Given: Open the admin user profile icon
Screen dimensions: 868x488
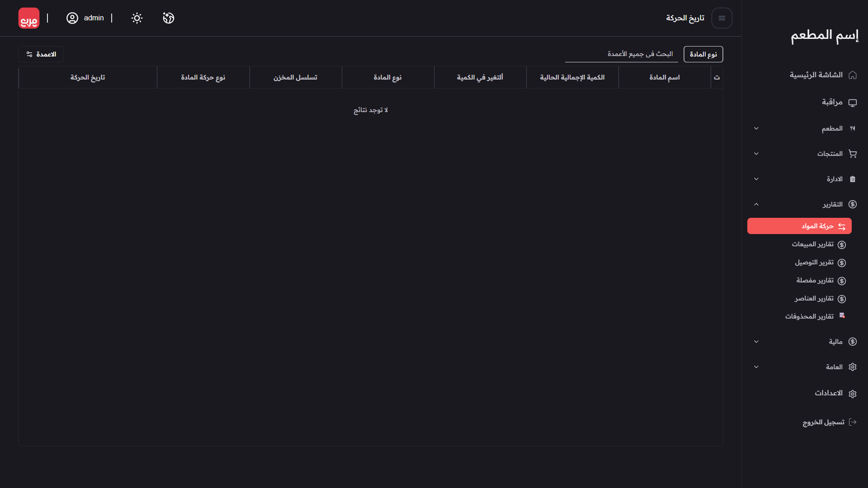Looking at the screenshot, I should 72,18.
